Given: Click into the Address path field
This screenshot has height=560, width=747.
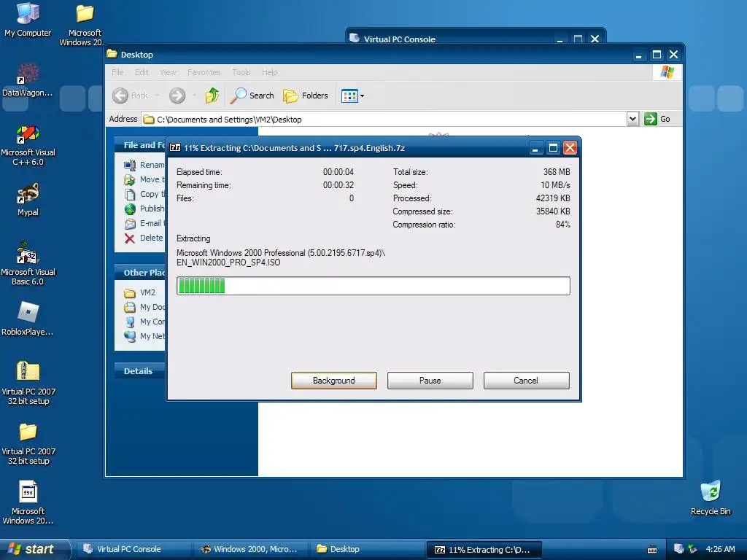Looking at the screenshot, I should pyautogui.click(x=384, y=119).
